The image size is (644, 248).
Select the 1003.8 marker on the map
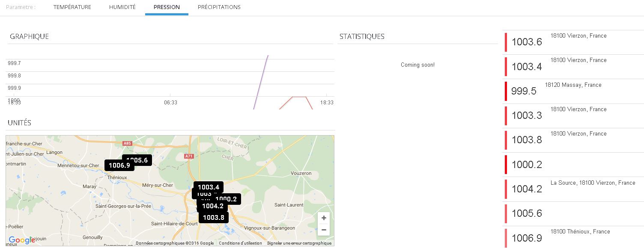tap(213, 218)
